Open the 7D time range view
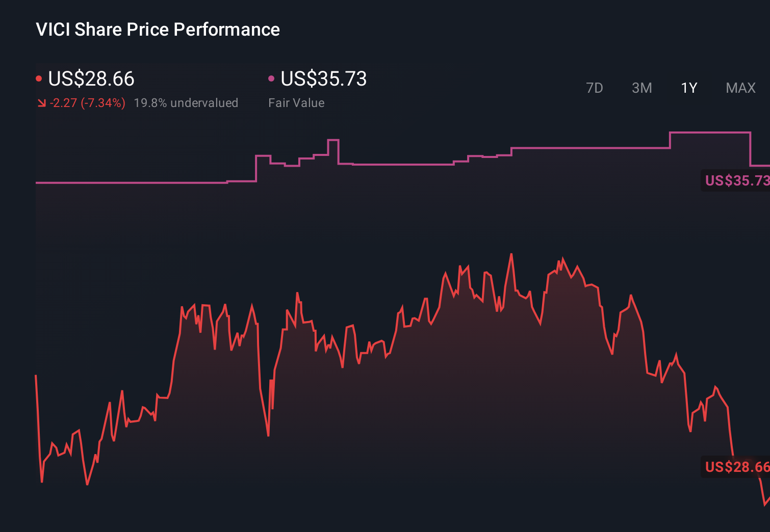770x532 pixels. point(595,88)
